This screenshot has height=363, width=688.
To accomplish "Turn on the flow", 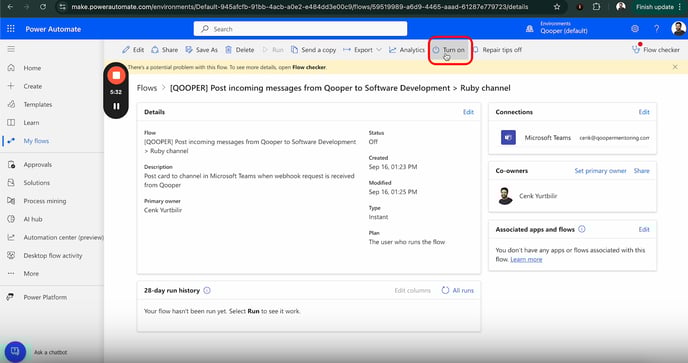I will tap(448, 50).
